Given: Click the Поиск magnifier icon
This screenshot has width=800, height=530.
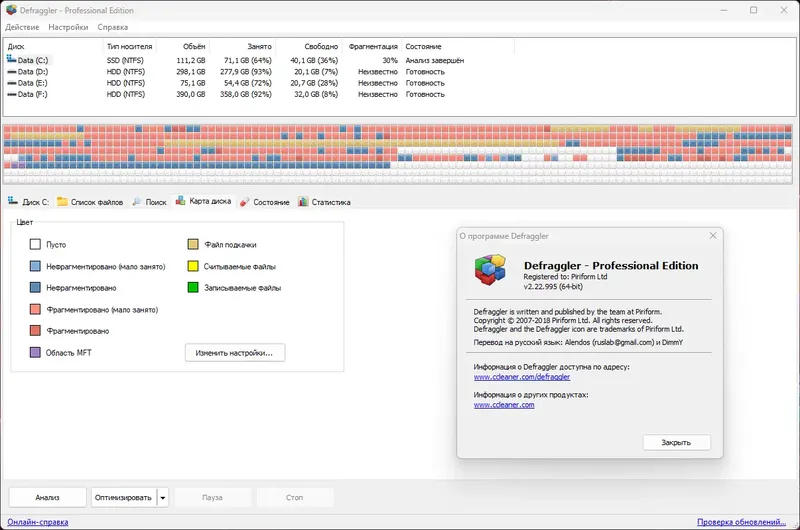Looking at the screenshot, I should tap(137, 201).
